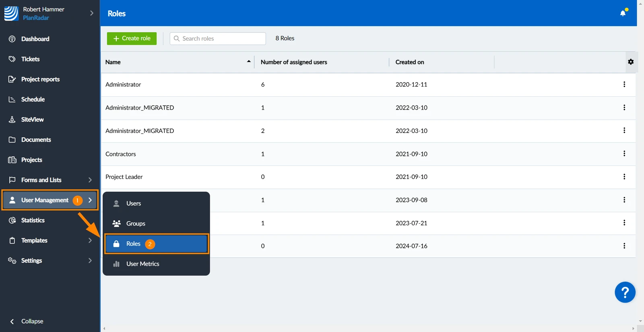Open table column settings gear
The width and height of the screenshot is (644, 332).
tap(631, 62)
